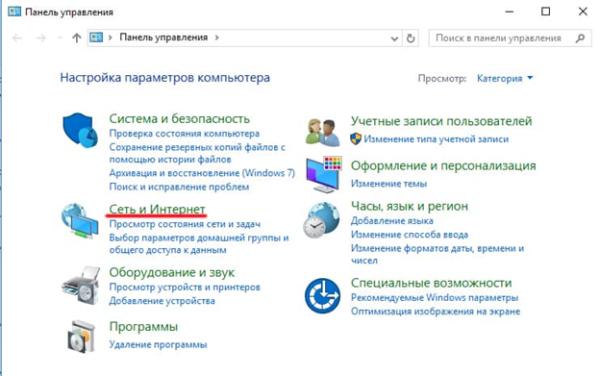Click Изменение типа учетной записи link
600x376 pixels.
(436, 139)
